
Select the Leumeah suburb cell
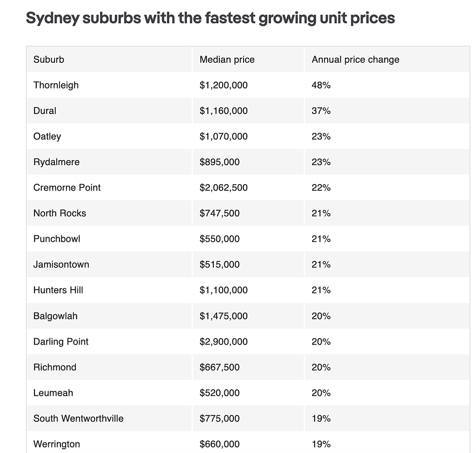(x=53, y=393)
